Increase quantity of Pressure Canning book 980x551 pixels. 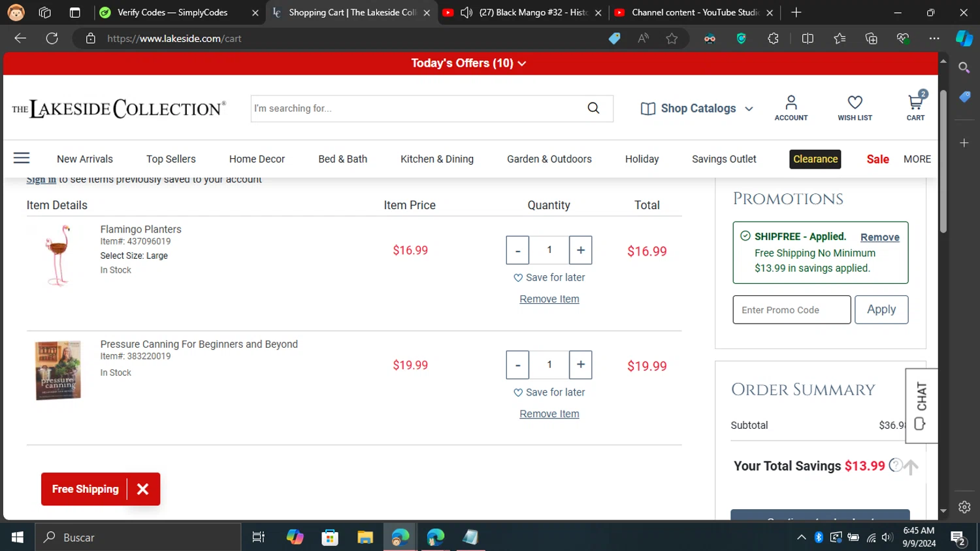coord(581,365)
